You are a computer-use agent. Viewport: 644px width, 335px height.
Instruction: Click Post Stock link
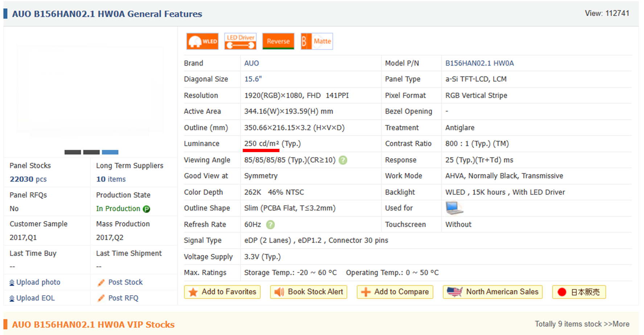125,282
